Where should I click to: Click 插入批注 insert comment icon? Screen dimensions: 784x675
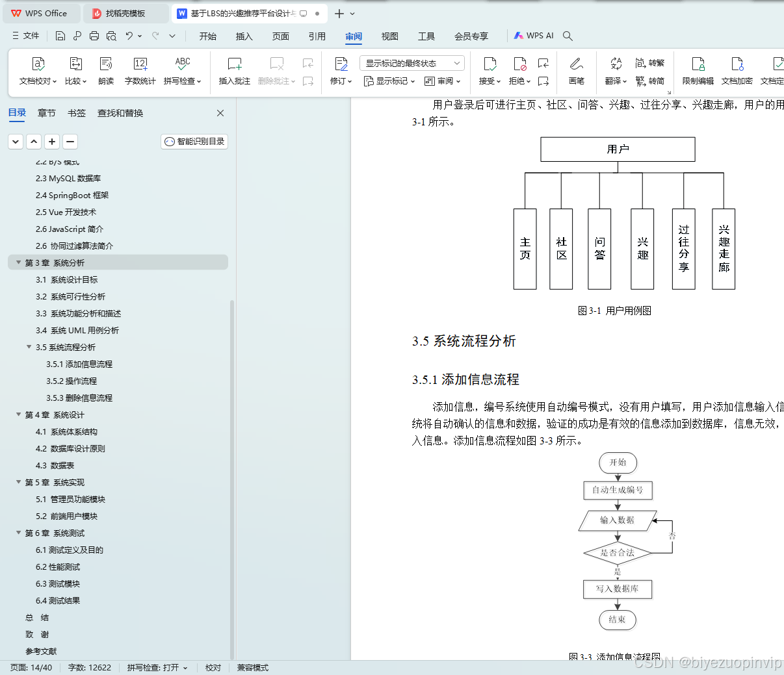235,64
